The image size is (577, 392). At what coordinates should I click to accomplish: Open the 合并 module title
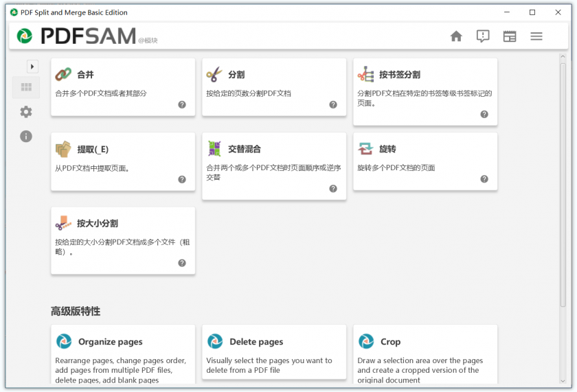point(85,75)
